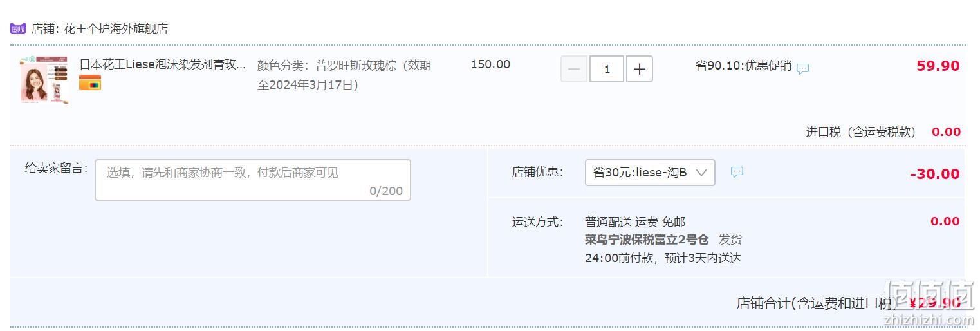Image resolution: width=980 pixels, height=331 pixels.
Task: Open the 花王个护海外旗舰店 store link
Action: pos(116,29)
